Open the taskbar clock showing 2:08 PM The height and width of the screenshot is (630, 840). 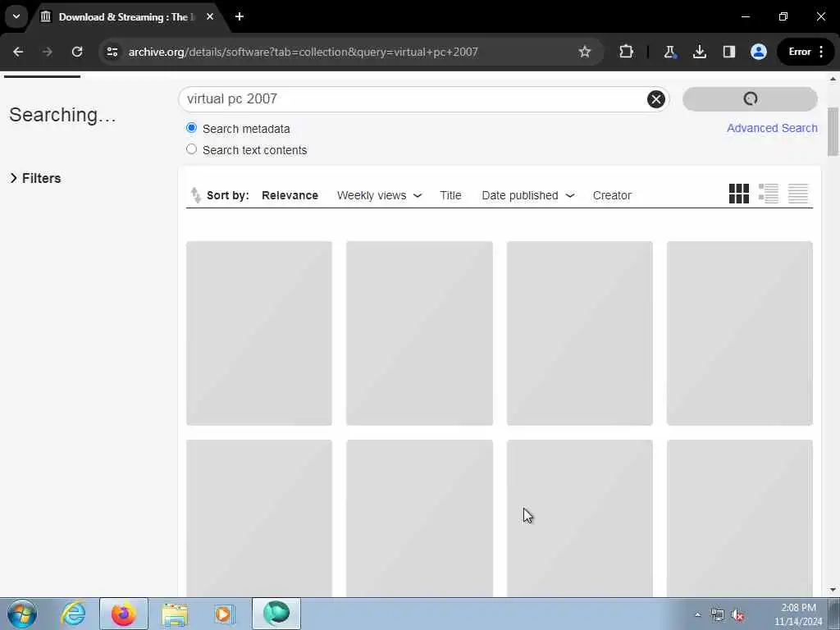(x=798, y=614)
